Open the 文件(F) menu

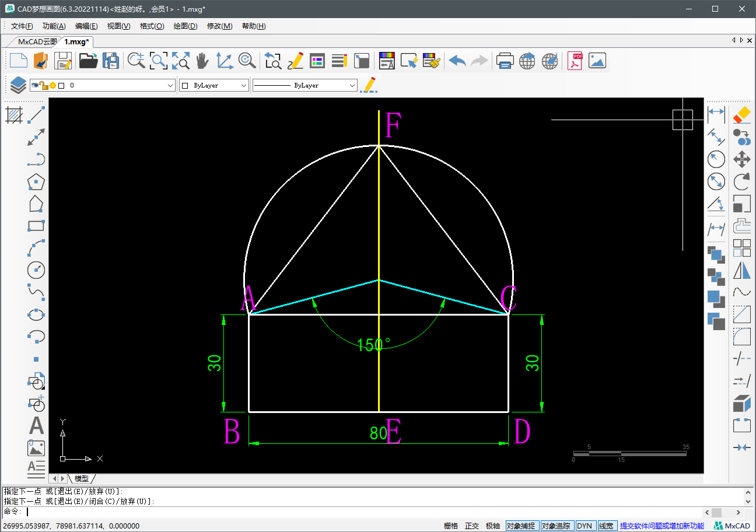click(22, 26)
